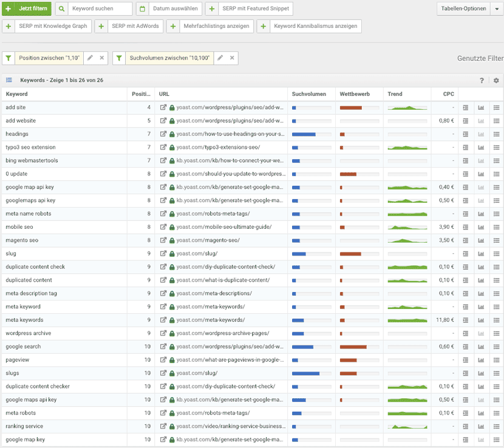Open SERP view icon for add site row
Image resolution: width=504 pixels, height=448 pixels.
coord(465,107)
